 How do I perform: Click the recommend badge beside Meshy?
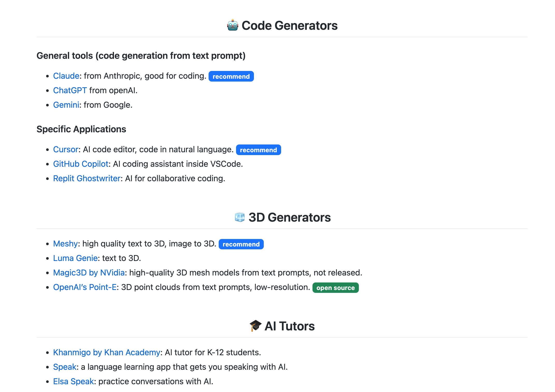241,244
